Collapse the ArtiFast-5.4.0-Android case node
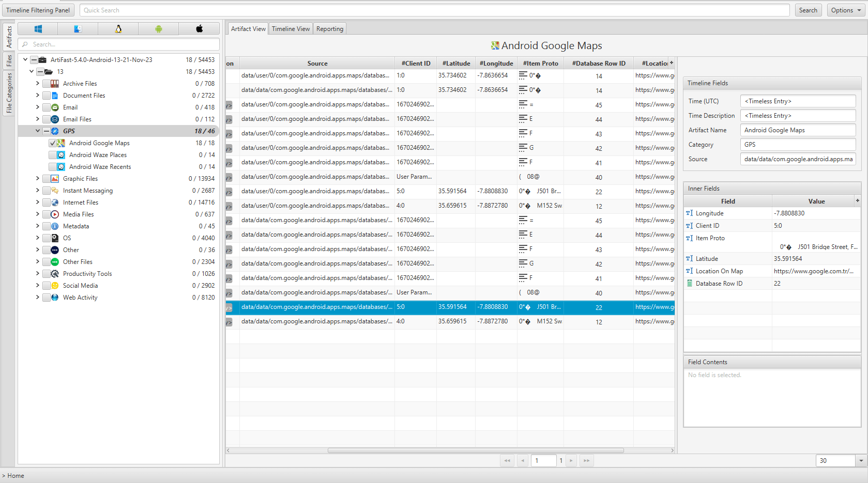 coord(25,60)
